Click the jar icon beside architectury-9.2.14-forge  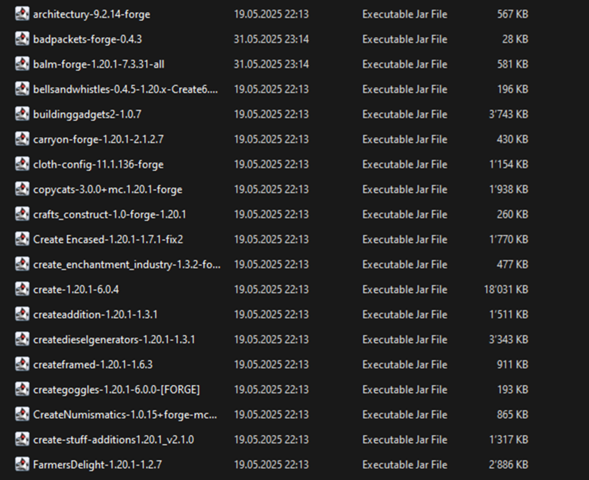pos(22,14)
